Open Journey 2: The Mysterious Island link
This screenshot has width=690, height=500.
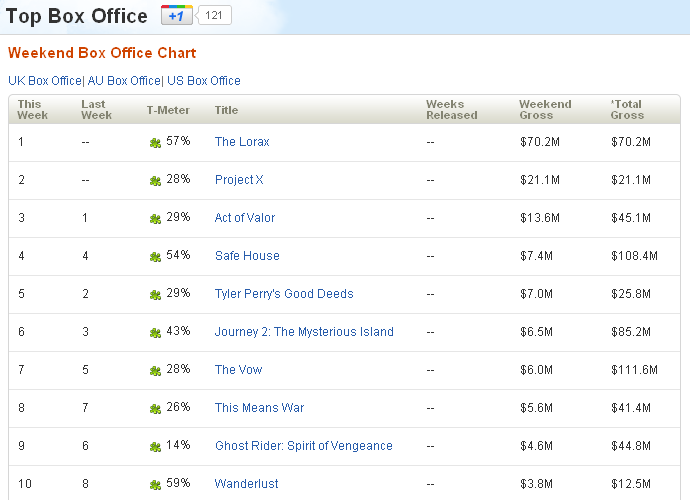pos(304,332)
